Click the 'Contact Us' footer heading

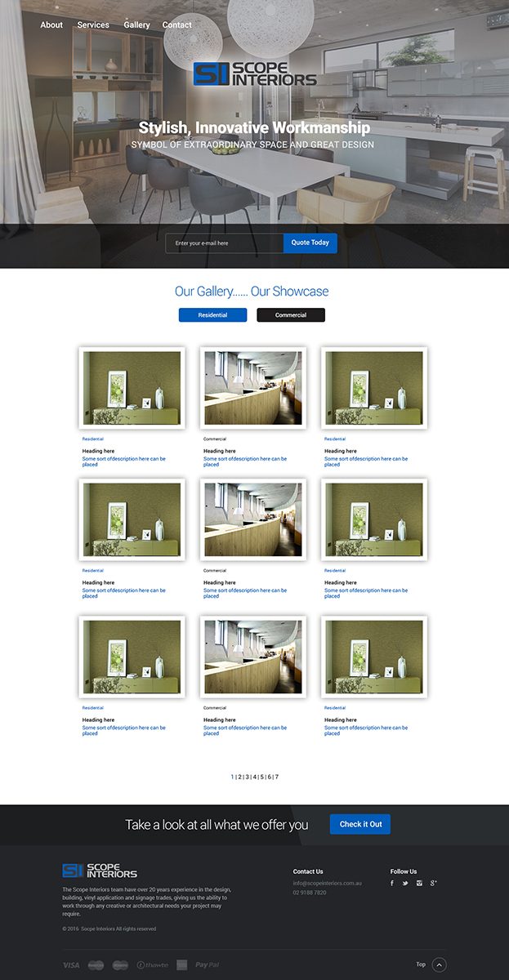pyautogui.click(x=308, y=871)
